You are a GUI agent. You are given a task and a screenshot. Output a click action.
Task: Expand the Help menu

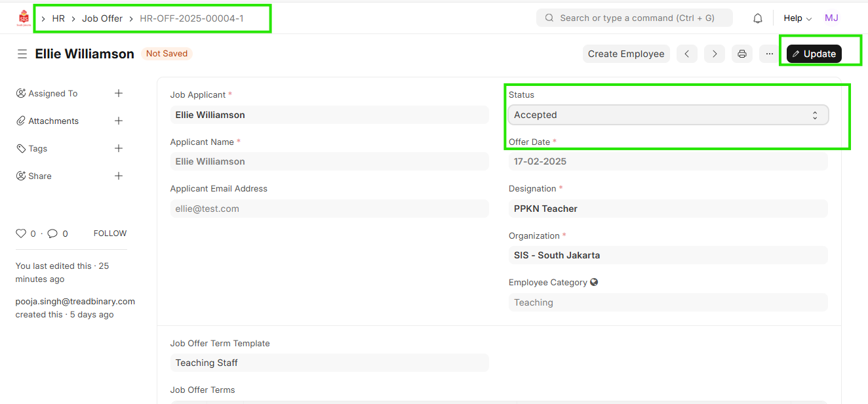[797, 18]
